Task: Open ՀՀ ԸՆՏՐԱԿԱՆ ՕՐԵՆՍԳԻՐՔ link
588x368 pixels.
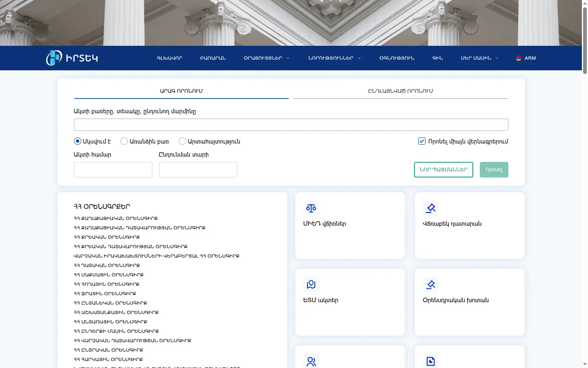Action: click(x=109, y=350)
